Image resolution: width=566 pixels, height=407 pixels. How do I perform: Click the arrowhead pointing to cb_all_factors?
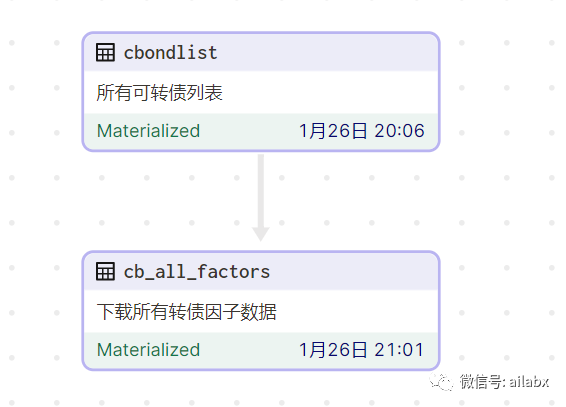[x=261, y=235]
